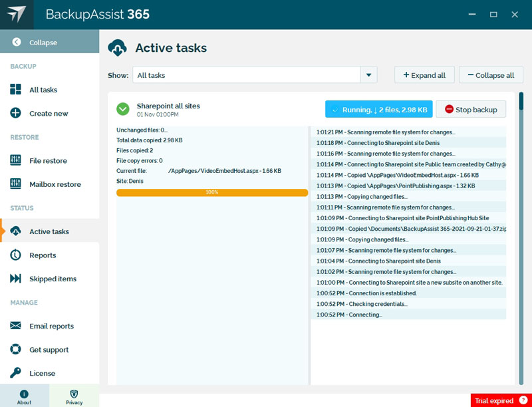Maximize the BackupAssist 365 window
The height and width of the screenshot is (407, 532).
click(493, 14)
